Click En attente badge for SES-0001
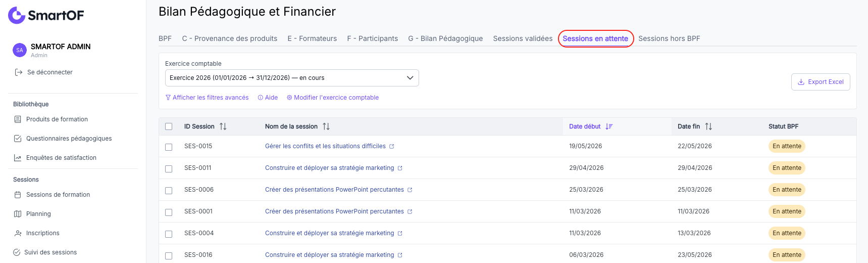Image resolution: width=868 pixels, height=263 pixels. pyautogui.click(x=787, y=211)
